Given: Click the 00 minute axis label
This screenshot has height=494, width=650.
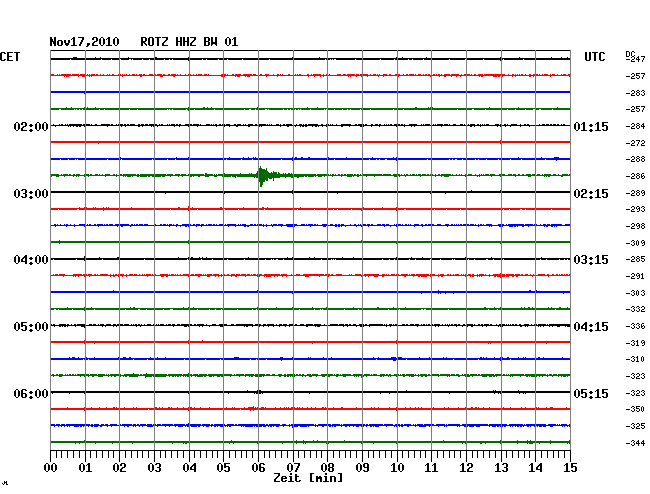Looking at the screenshot, I should [51, 468].
